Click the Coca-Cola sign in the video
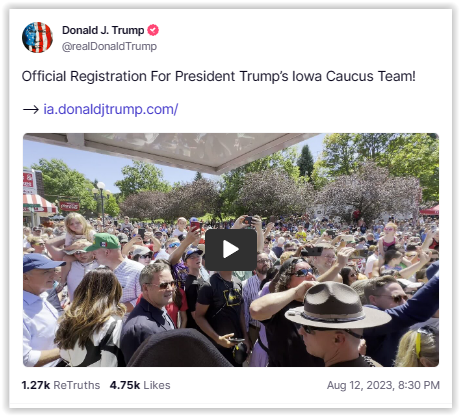 click(x=69, y=206)
